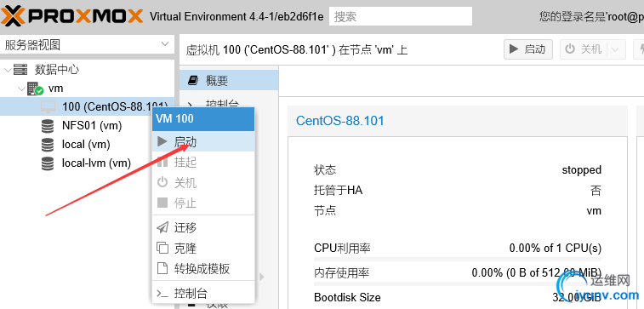Choose 控制台 in the context menu
Image resolution: width=644 pixels, height=309 pixels.
203,294
